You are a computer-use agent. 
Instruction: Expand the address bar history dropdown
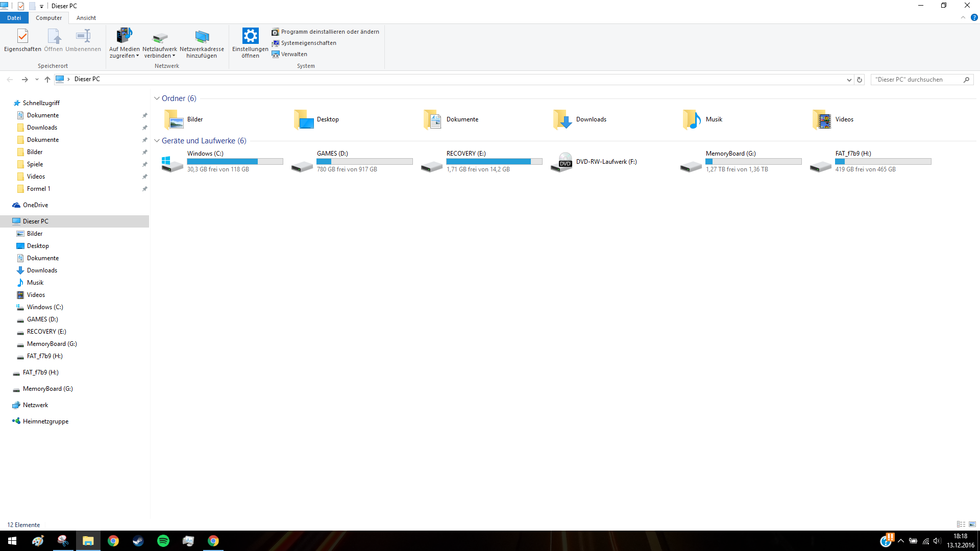pos(849,80)
